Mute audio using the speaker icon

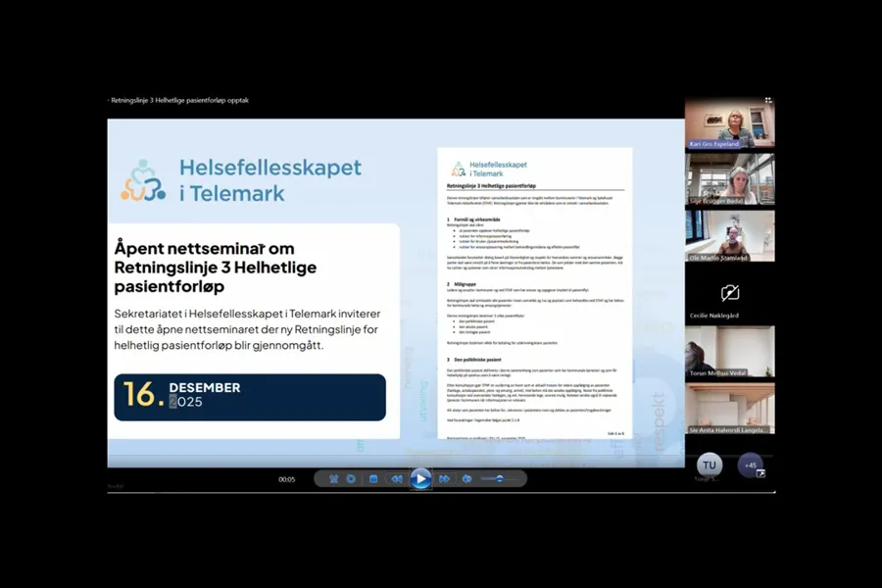(465, 479)
